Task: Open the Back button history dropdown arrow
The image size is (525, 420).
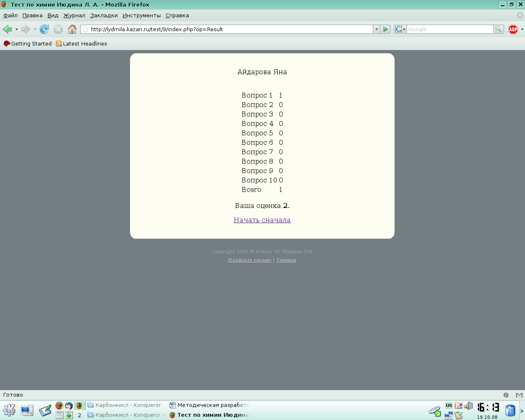Action: (x=16, y=29)
